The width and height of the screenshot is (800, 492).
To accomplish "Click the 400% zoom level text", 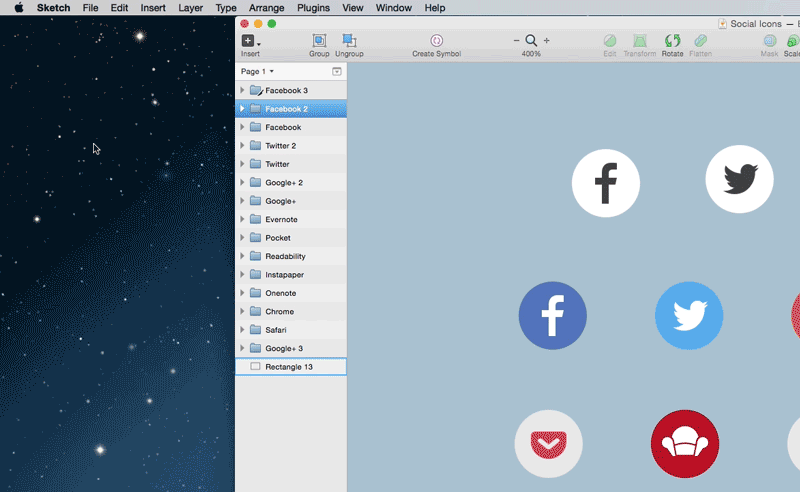I will pos(531,54).
